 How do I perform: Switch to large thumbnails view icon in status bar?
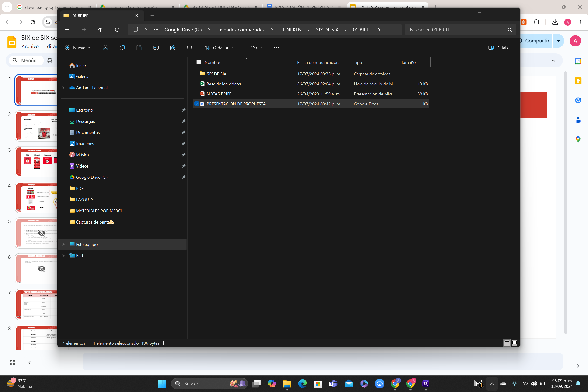(514, 343)
